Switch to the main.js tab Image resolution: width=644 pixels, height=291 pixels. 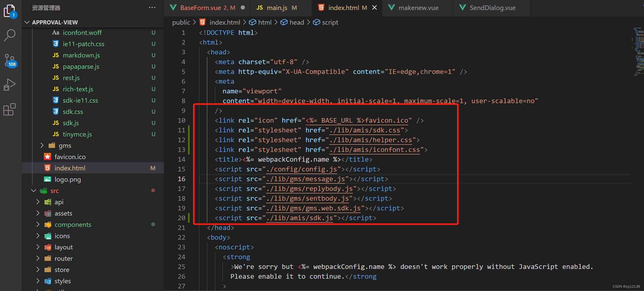(277, 8)
